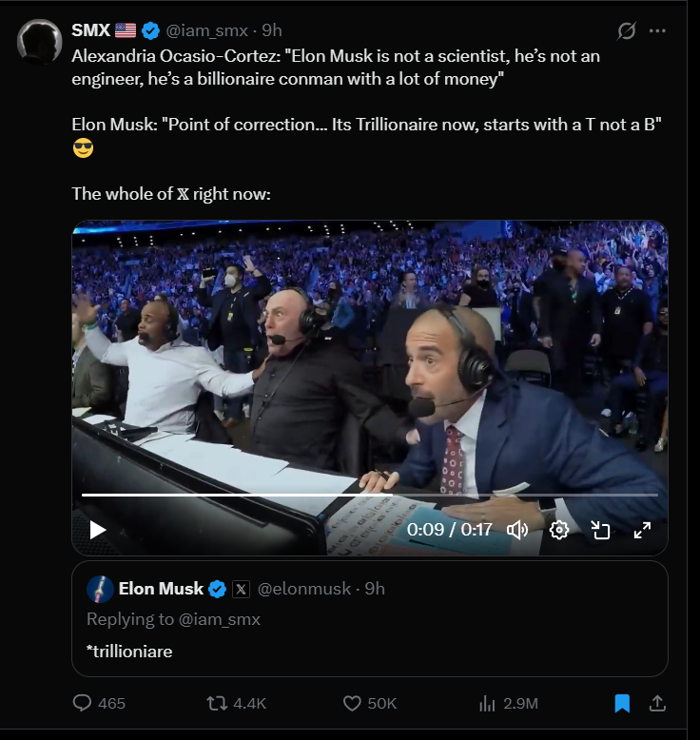Screen dimensions: 700x740
Task: Open the more options ellipsis menu
Action: (657, 30)
